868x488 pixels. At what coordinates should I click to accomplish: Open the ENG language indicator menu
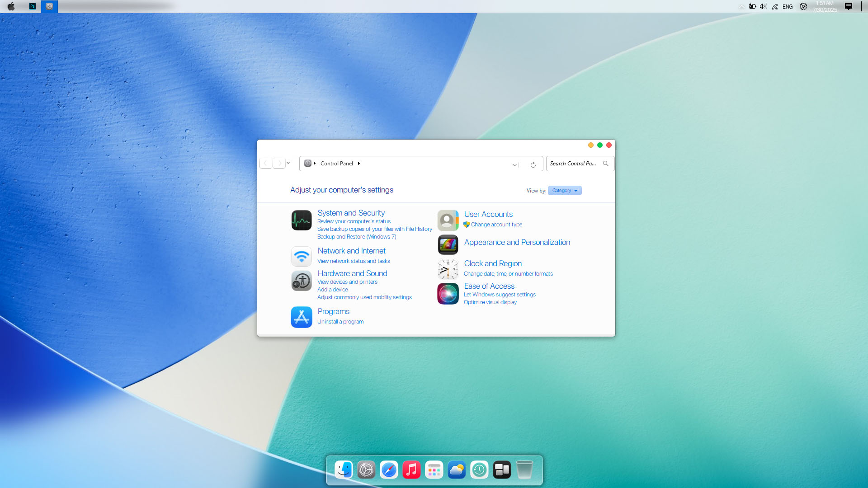coord(788,7)
